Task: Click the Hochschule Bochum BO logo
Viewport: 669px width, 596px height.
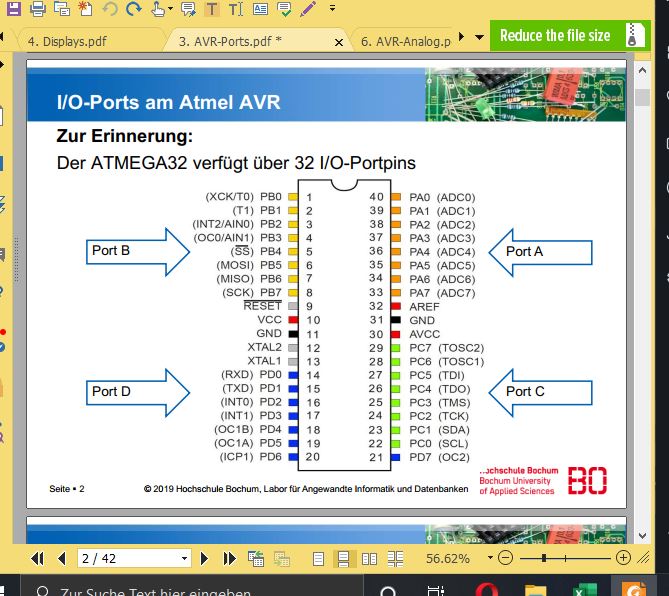Action: 587,480
